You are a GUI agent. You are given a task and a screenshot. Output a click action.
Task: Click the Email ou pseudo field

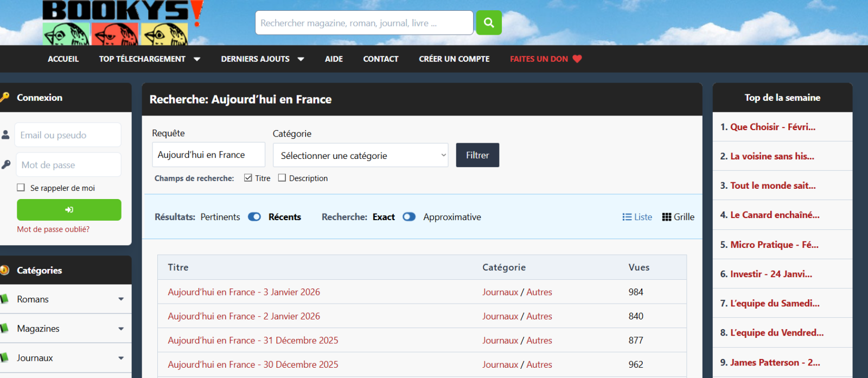tap(67, 135)
